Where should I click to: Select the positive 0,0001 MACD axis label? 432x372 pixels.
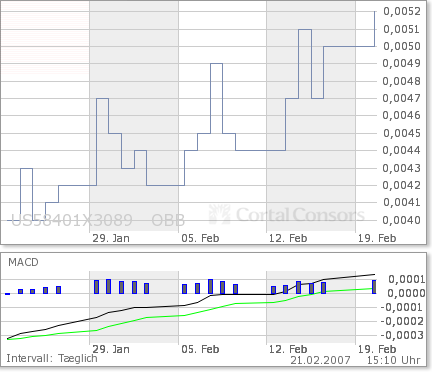[407, 279]
